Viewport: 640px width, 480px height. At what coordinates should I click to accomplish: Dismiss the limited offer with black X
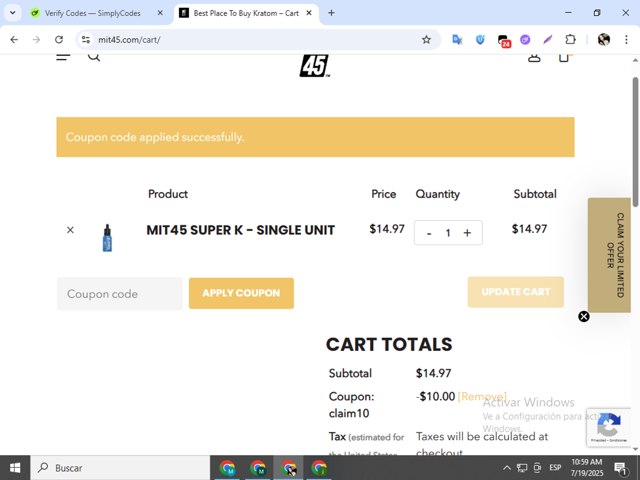584,316
